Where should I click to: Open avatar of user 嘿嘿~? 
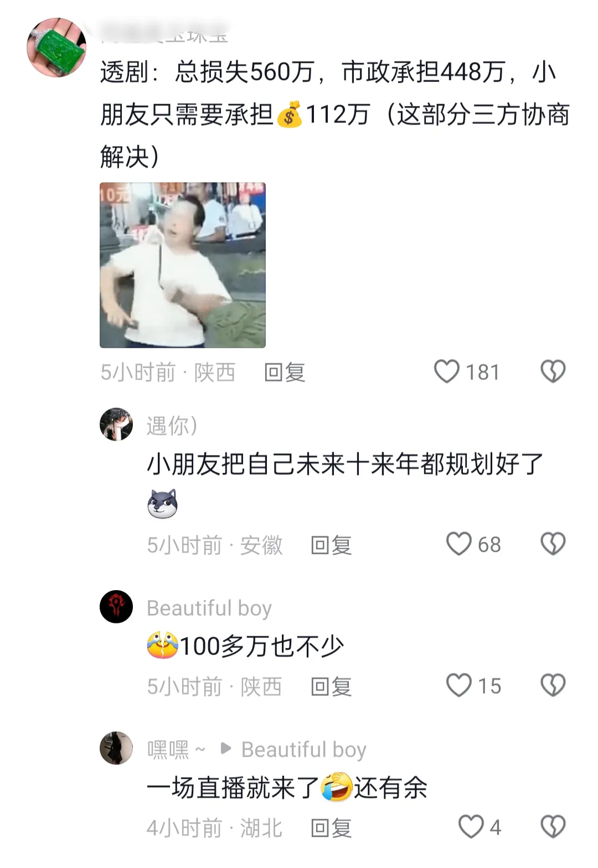pyautogui.click(x=116, y=748)
